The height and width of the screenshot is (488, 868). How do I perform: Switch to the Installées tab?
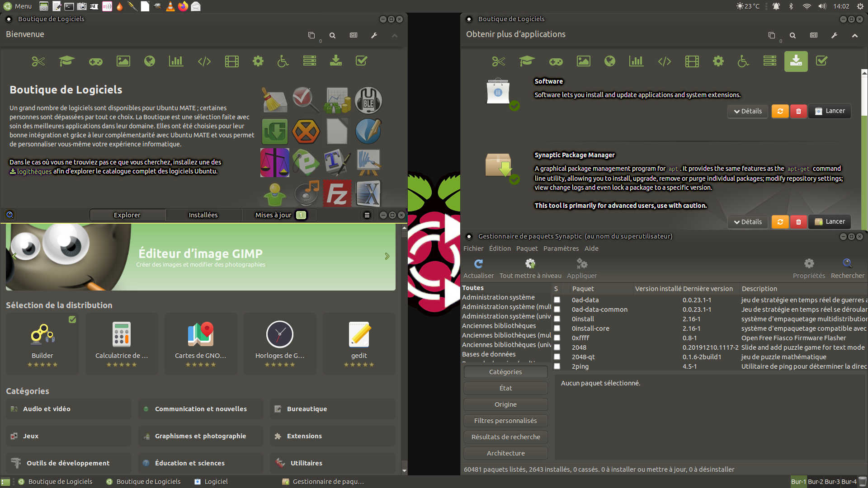click(x=203, y=215)
